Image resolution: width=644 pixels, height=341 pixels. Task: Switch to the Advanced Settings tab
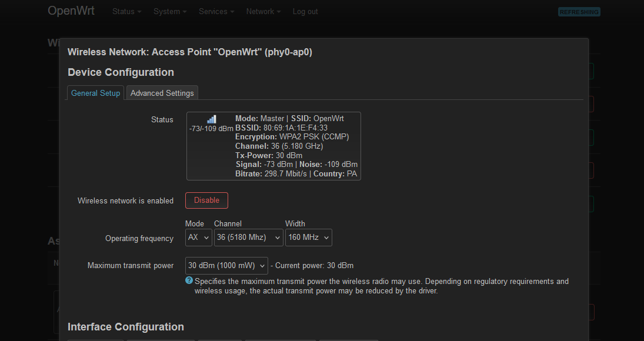click(x=162, y=93)
